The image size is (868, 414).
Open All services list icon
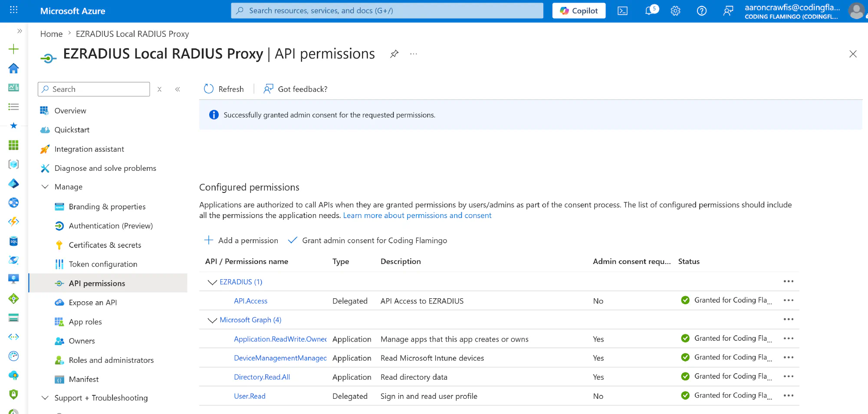click(x=13, y=107)
